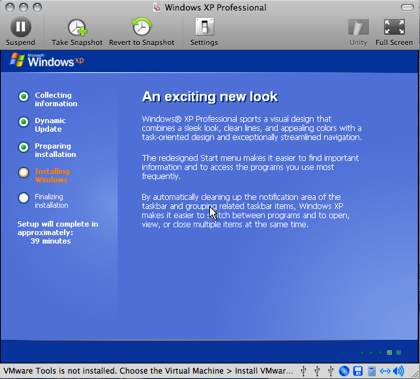Click the paragraph about the redesigned Start menu
The width and height of the screenshot is (420, 379).
point(250,167)
